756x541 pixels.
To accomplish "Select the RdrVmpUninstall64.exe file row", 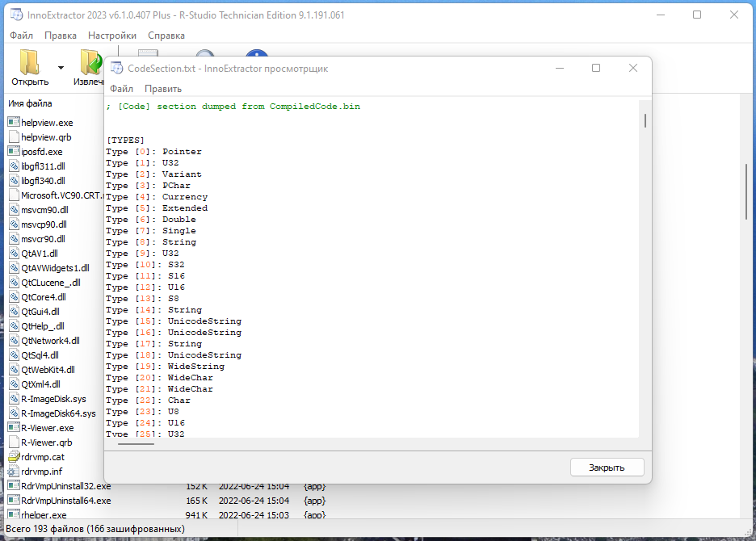I will (66, 501).
